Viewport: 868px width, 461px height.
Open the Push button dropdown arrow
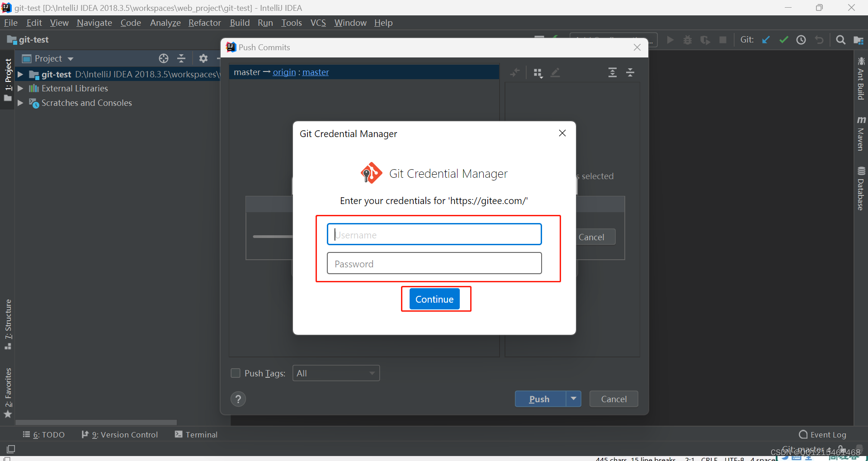coord(573,399)
